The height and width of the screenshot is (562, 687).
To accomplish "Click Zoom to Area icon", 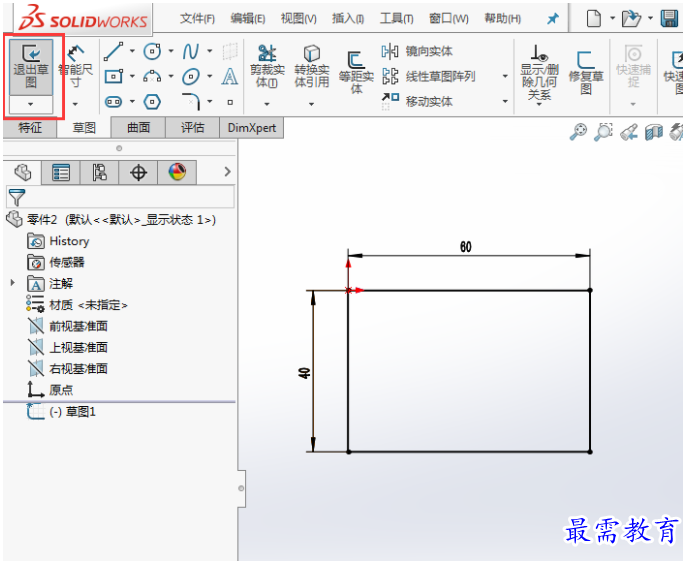I will [603, 131].
